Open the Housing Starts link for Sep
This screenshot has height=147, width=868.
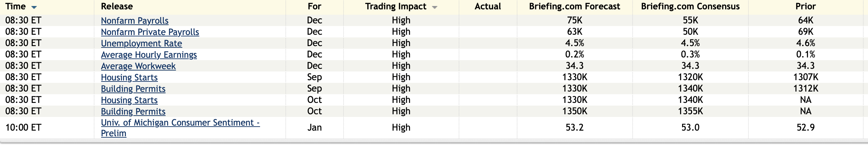coord(129,78)
